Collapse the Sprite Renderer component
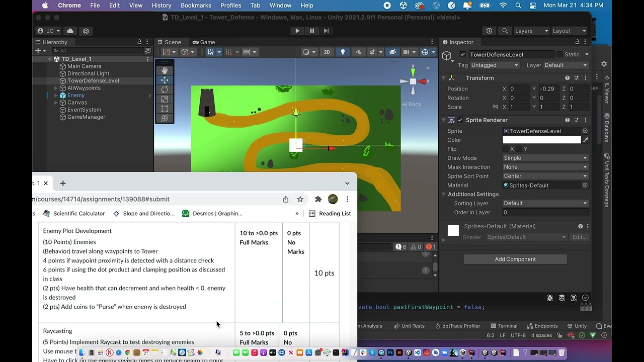The width and height of the screenshot is (644, 362). [444, 120]
